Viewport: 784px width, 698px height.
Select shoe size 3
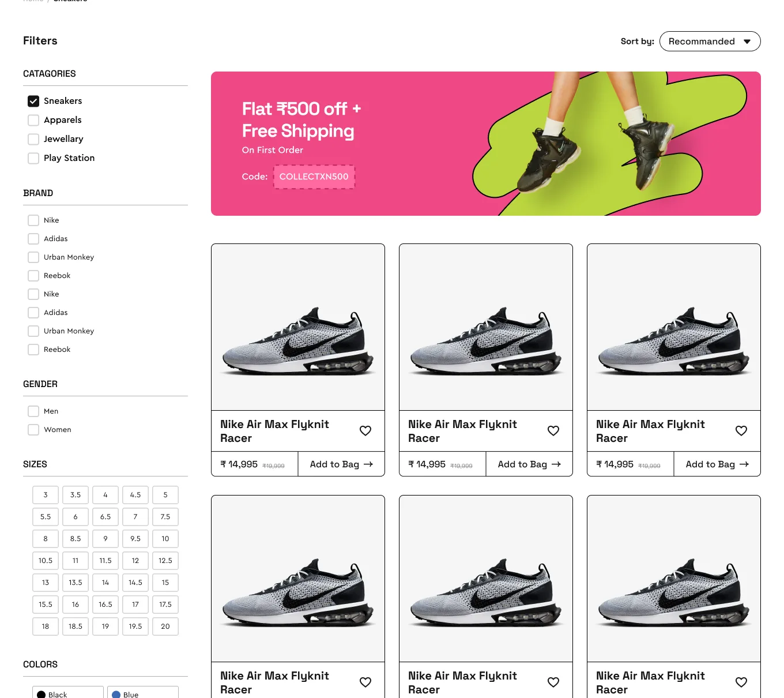coord(46,495)
